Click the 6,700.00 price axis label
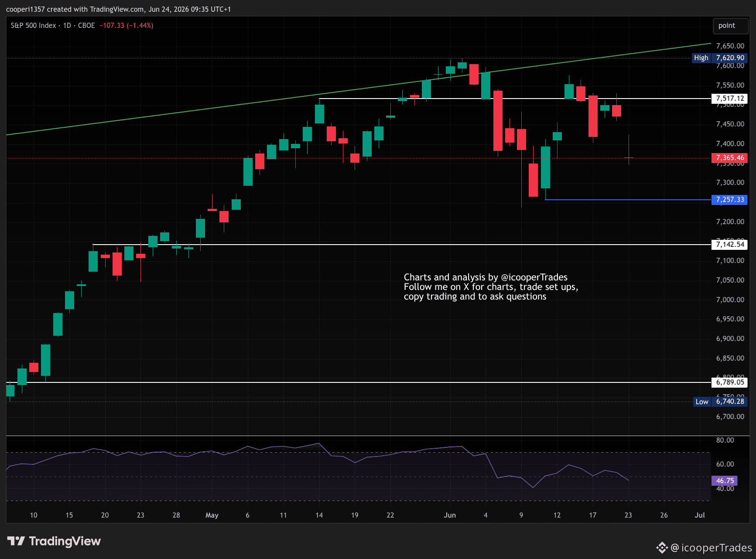 coord(730,416)
